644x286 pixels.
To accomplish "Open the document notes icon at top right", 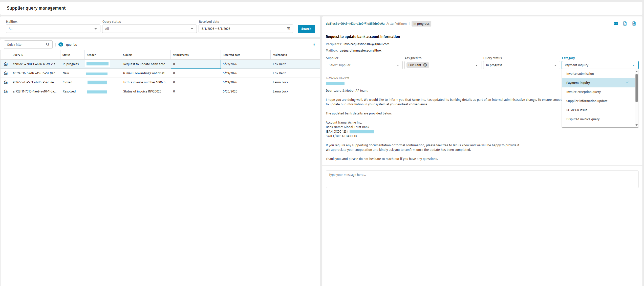I will coord(634,23).
